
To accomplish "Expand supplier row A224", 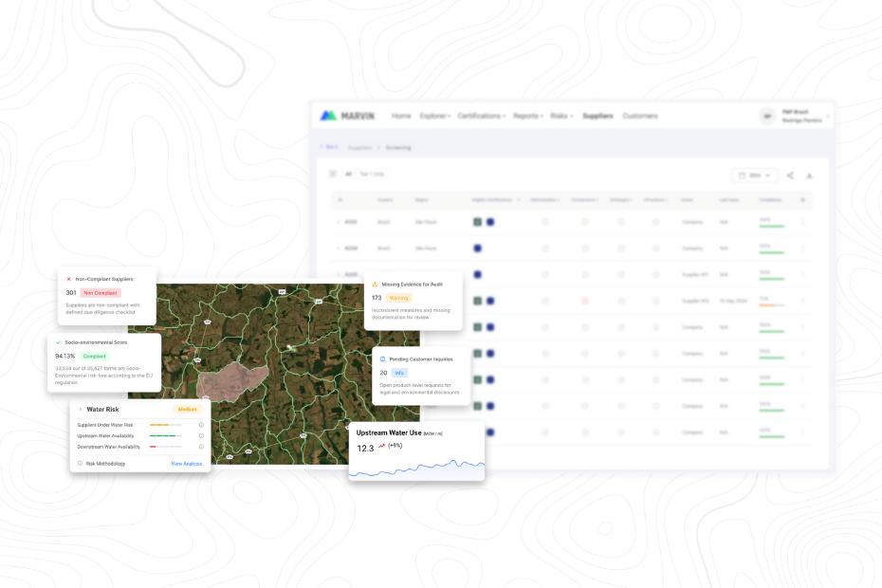I will pyautogui.click(x=338, y=248).
